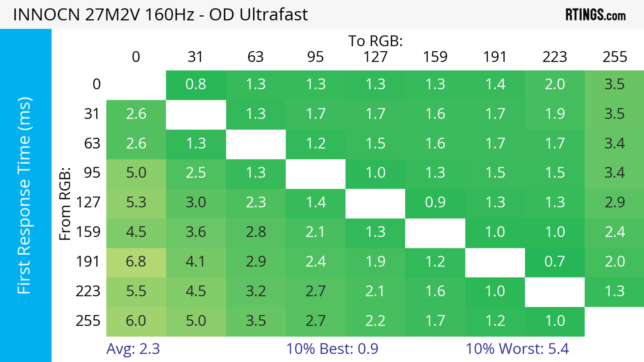
Task: Click the 10% Best: 0.9 summary
Action: [x=332, y=349]
